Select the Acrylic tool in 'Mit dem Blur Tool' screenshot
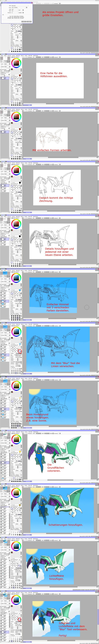99x644 pixels. click(12, 351)
